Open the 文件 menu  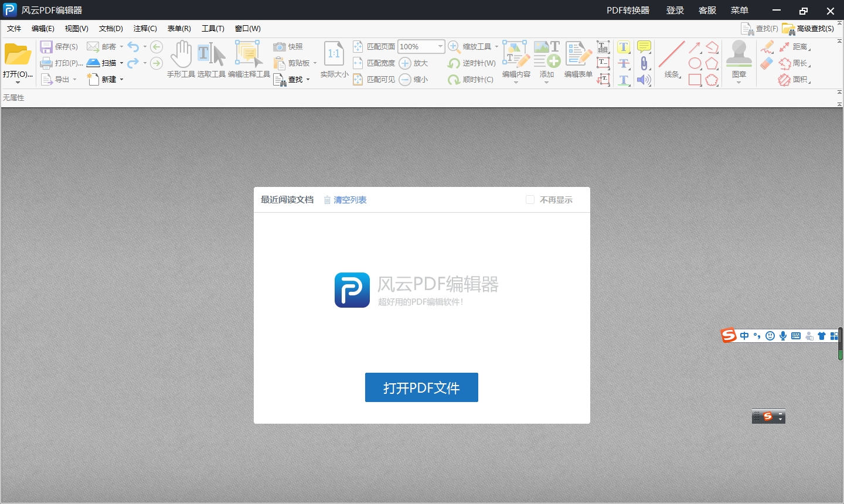(x=14, y=29)
